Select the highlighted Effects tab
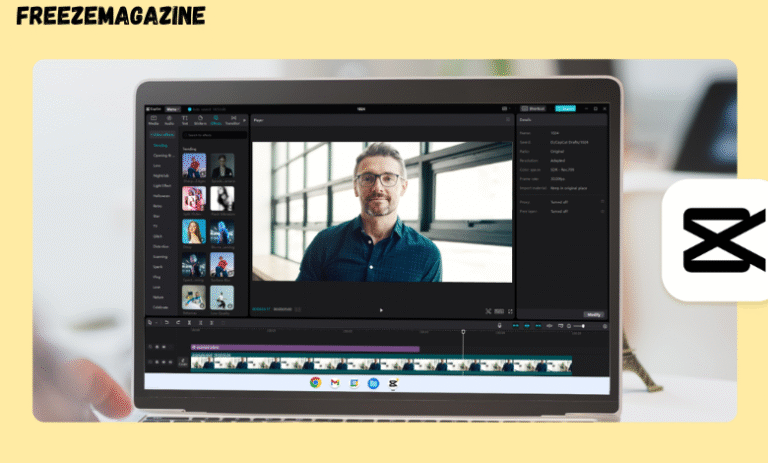768x463 pixels. 216,121
